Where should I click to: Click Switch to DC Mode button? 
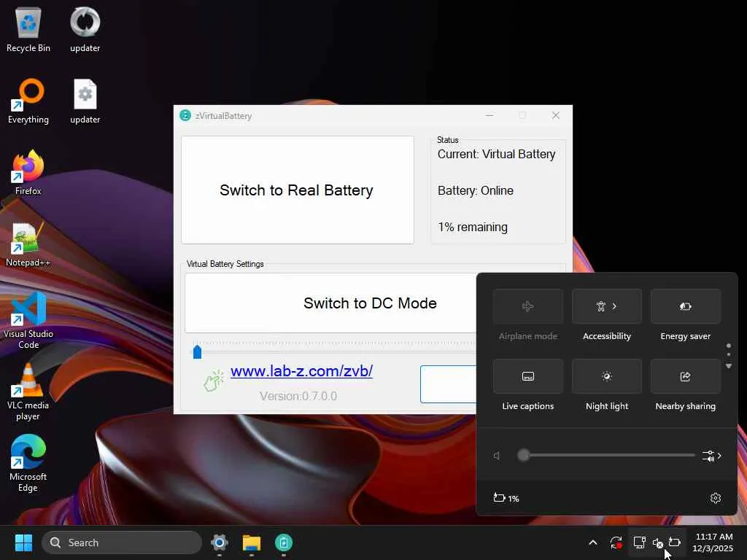[330, 303]
